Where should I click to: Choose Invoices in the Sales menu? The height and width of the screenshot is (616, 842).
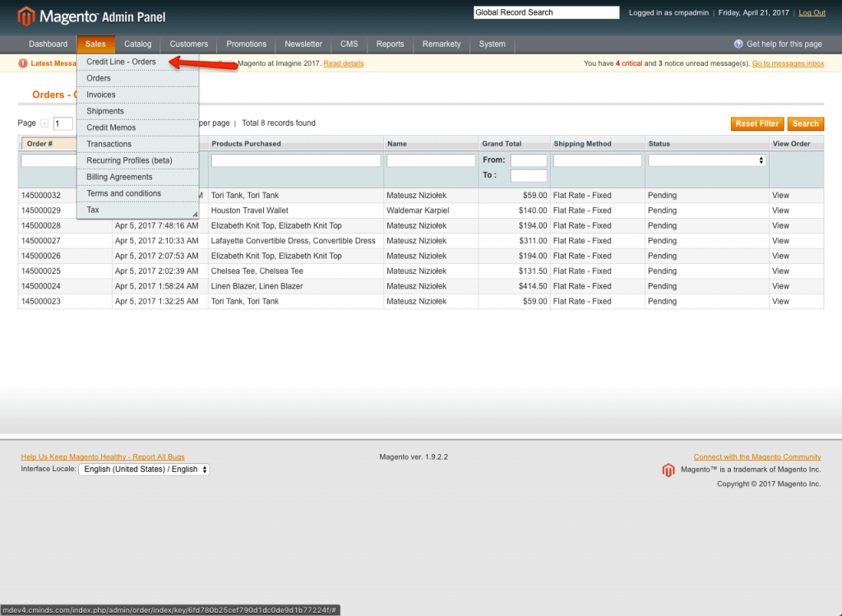click(101, 95)
